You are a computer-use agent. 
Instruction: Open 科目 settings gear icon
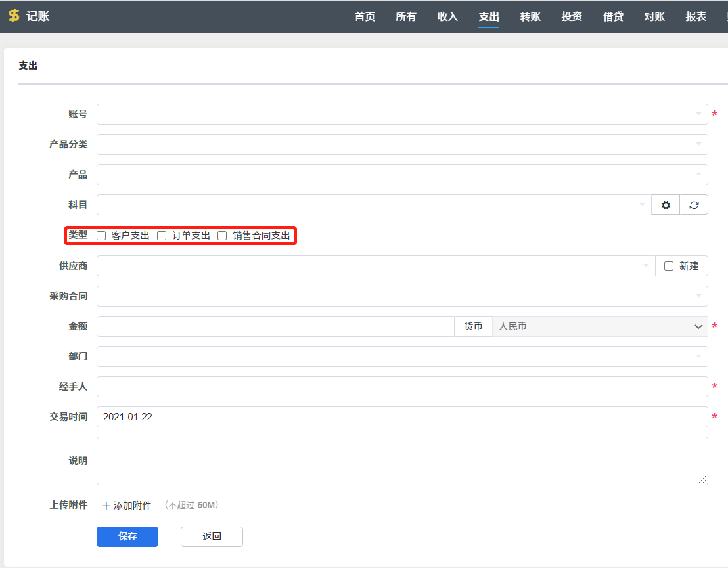pos(666,205)
